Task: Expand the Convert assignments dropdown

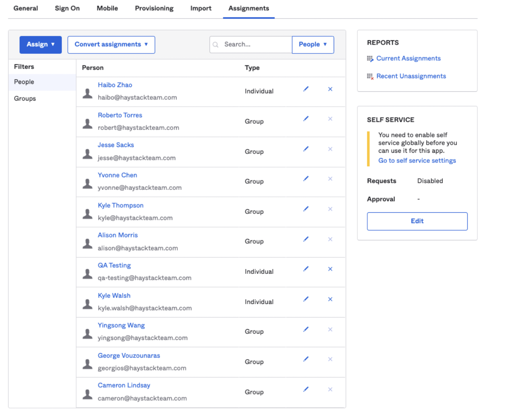Action: click(111, 44)
